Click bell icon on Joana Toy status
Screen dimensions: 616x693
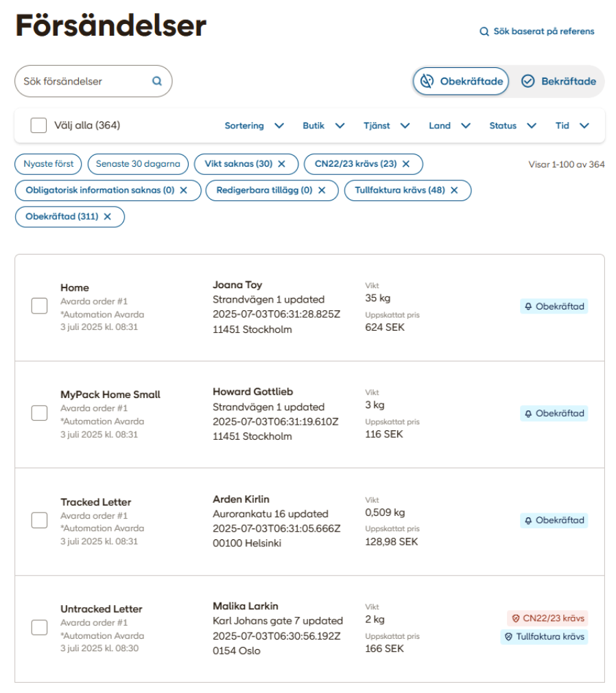coord(528,306)
